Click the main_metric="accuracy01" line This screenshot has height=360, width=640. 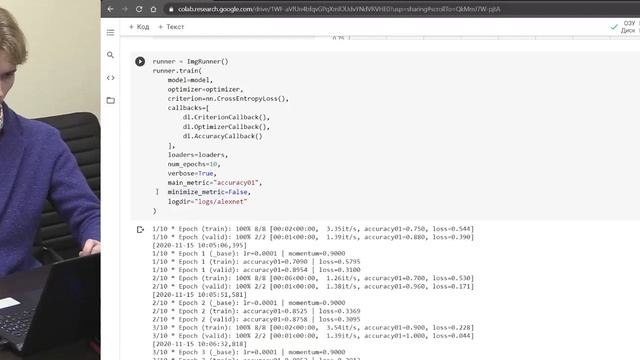pos(215,183)
